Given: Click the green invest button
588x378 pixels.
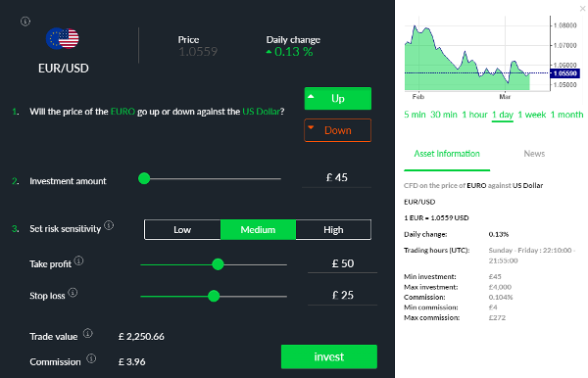Looking at the screenshot, I should (x=329, y=356).
